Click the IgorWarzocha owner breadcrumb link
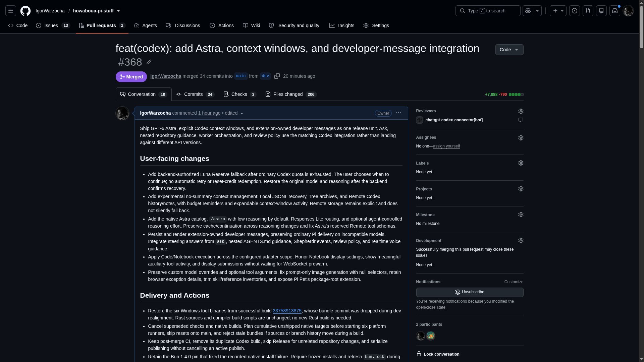 click(x=50, y=11)
